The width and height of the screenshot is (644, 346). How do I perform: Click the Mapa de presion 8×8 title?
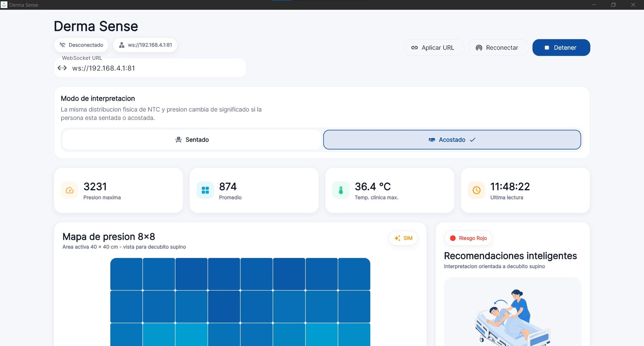click(x=109, y=237)
